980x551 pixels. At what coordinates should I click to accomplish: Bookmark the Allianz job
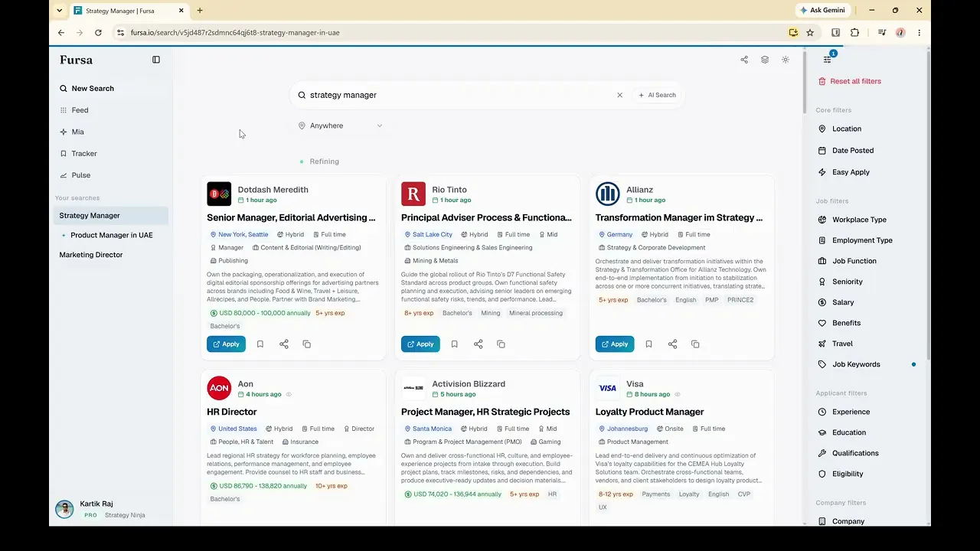(649, 344)
